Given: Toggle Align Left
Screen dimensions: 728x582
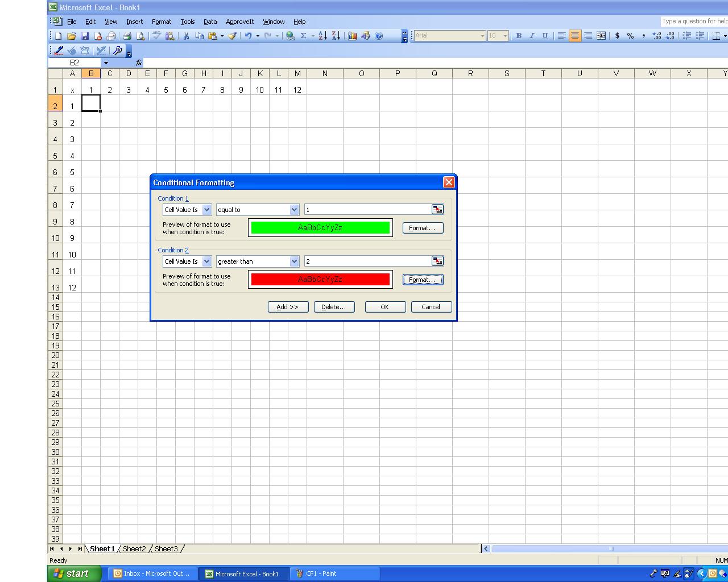Looking at the screenshot, I should (561, 36).
